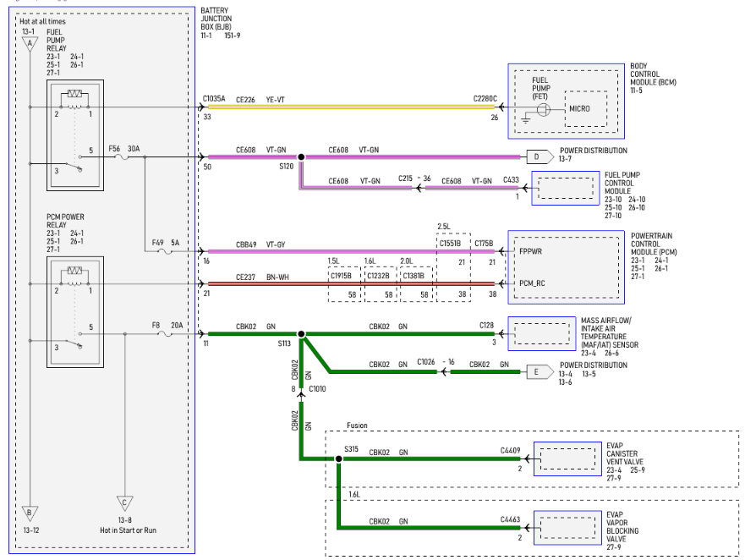This screenshot has height=560, width=756.
Task: Click the "Hot in Start or Run" label
Action: click(x=129, y=530)
